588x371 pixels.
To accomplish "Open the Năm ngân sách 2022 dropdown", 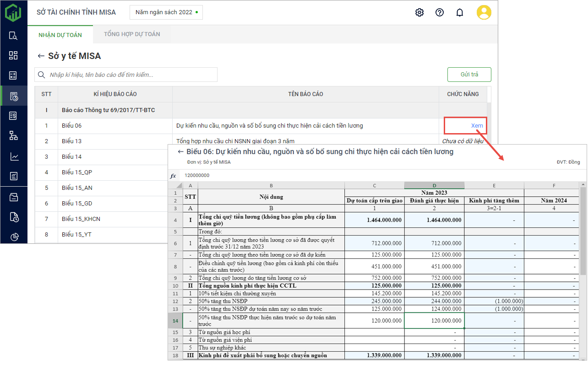I will tap(166, 12).
